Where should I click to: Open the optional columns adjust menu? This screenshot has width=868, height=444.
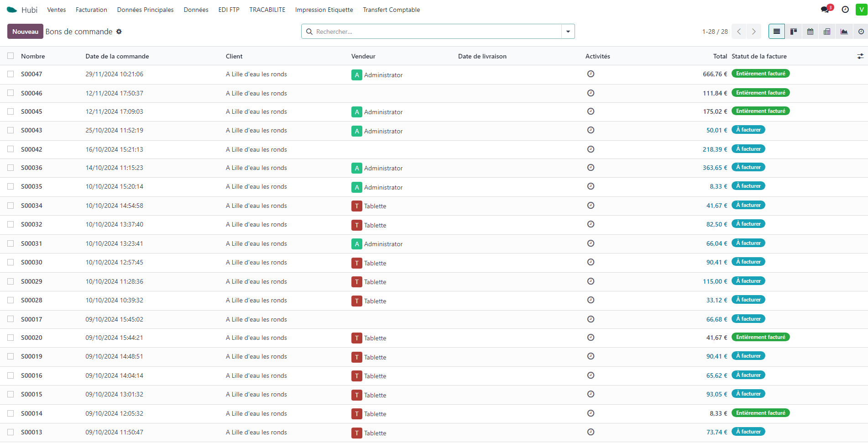860,56
